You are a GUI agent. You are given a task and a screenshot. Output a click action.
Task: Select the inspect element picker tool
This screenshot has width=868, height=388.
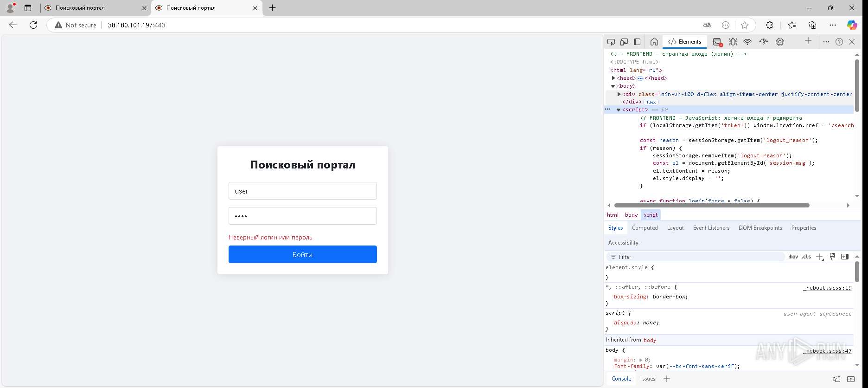point(611,42)
